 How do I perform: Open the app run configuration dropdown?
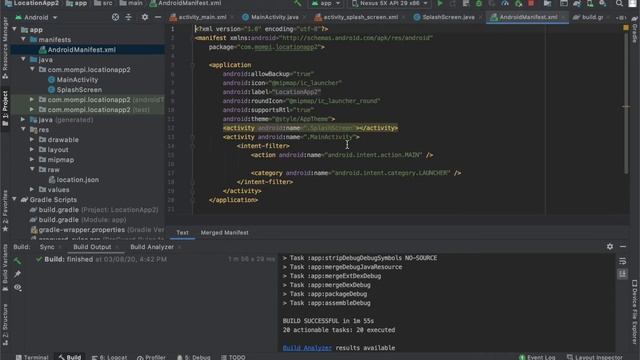click(x=326, y=4)
